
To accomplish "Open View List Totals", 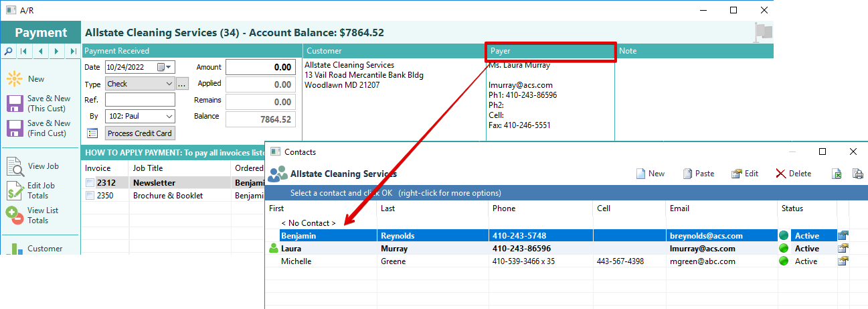I will pos(32,215).
